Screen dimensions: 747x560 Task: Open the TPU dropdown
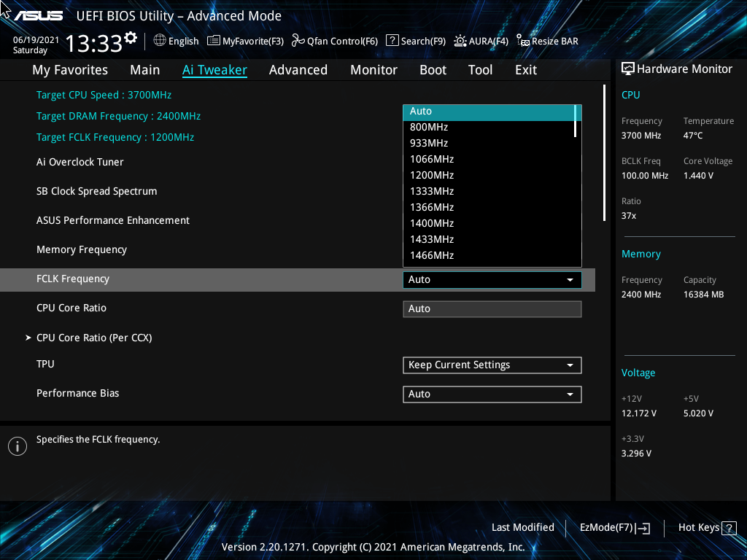click(492, 365)
